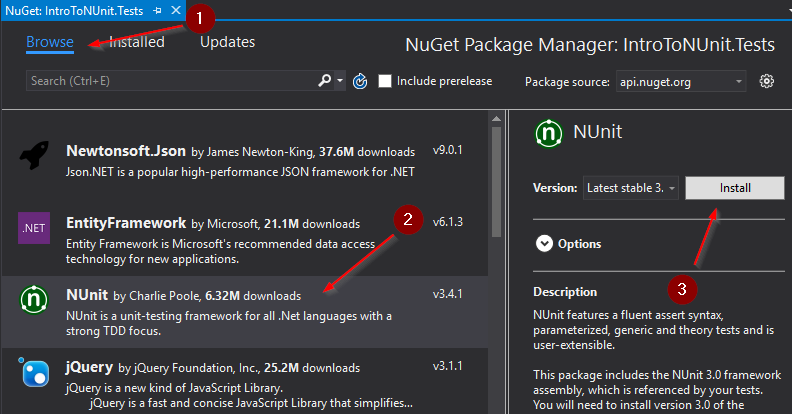Switch to the Browse tab
The width and height of the screenshot is (792, 414).
[50, 42]
